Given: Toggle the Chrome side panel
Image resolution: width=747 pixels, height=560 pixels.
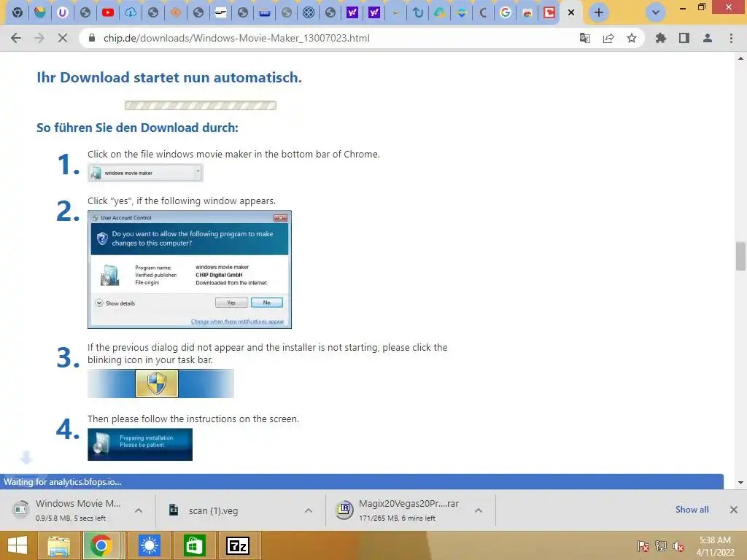Looking at the screenshot, I should tap(684, 38).
